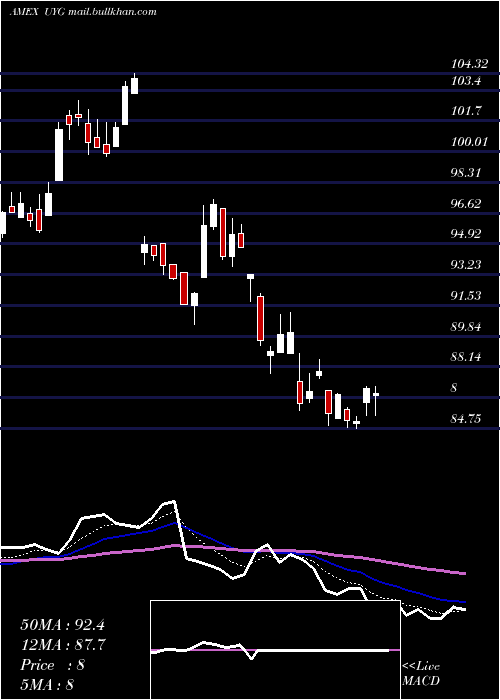Click the 12MA : 87.7 readout
The image size is (500, 700).
[x=62, y=645]
